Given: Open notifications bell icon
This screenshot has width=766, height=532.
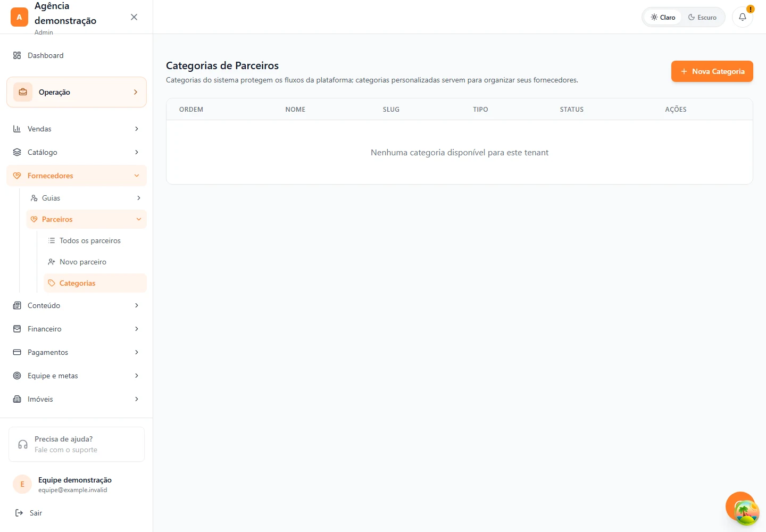Looking at the screenshot, I should 743,17.
